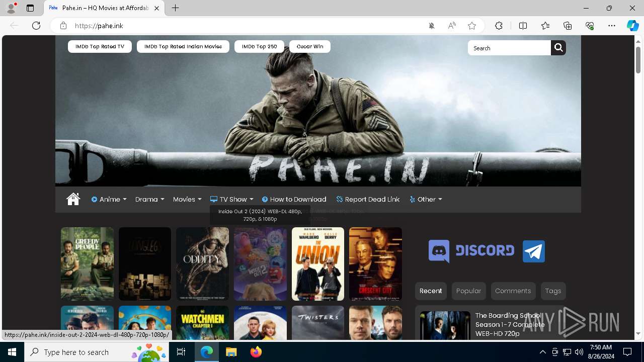Screen dimensions: 644x362
Task: Click the Oscar Win button
Action: point(310,46)
